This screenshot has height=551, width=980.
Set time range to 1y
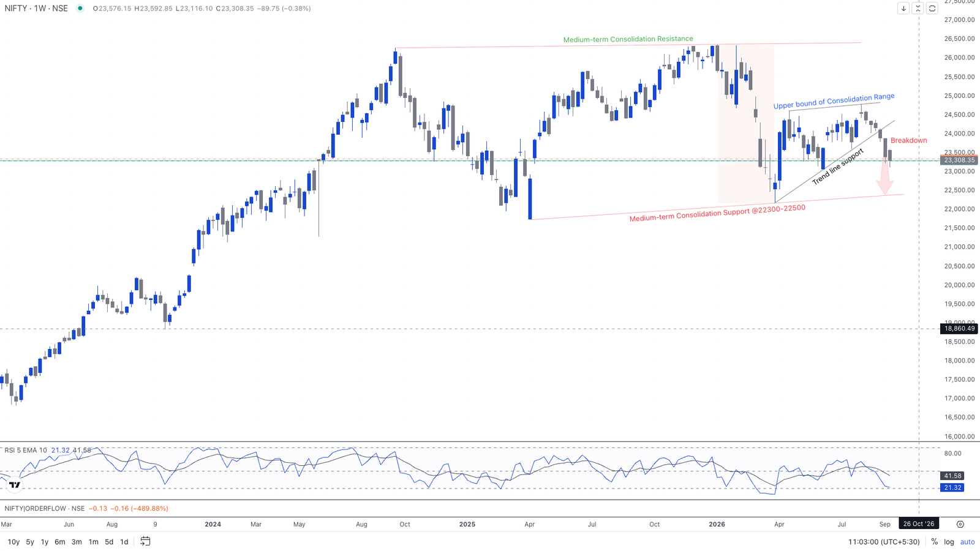pos(45,542)
